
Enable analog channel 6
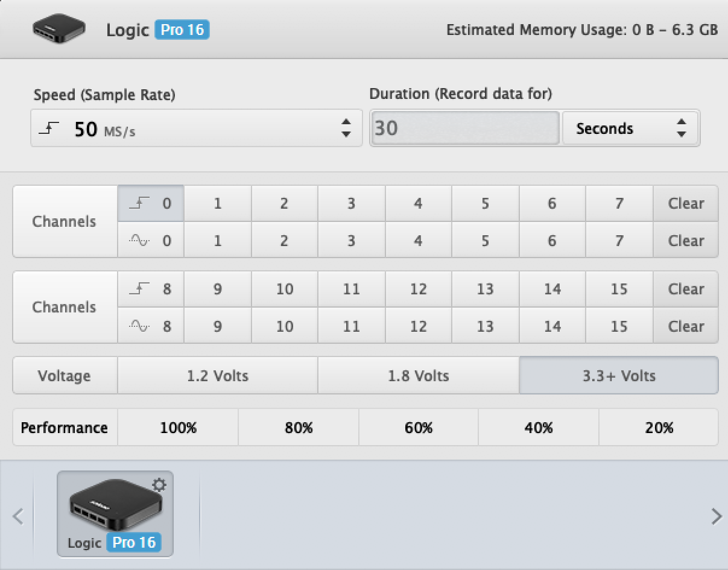(x=552, y=240)
